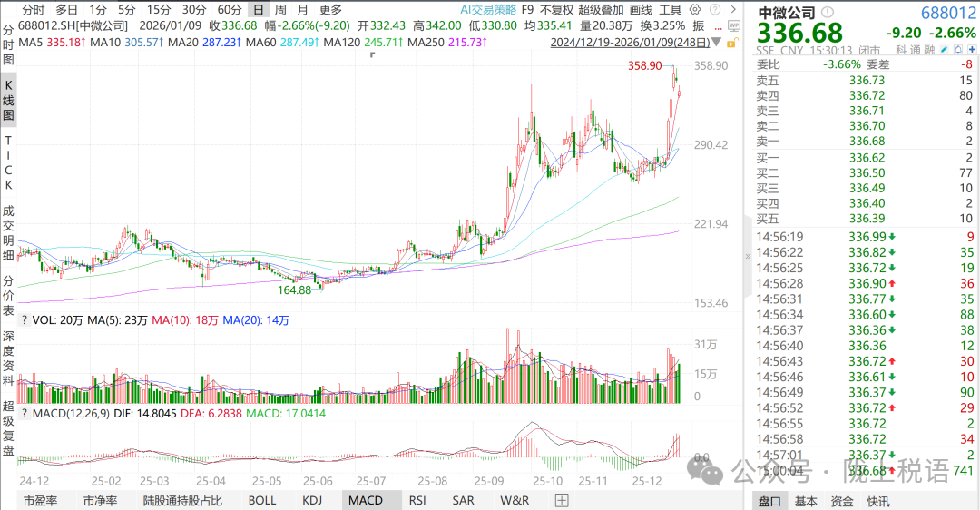This screenshot has width=980, height=510.
Task: Click the plus add-to-watchlist icon
Action: coord(972,49)
